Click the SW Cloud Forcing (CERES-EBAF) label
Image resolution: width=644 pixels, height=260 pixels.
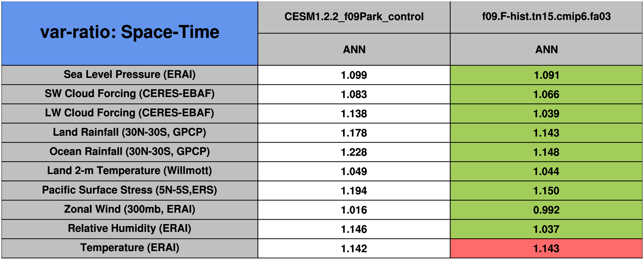[130, 94]
